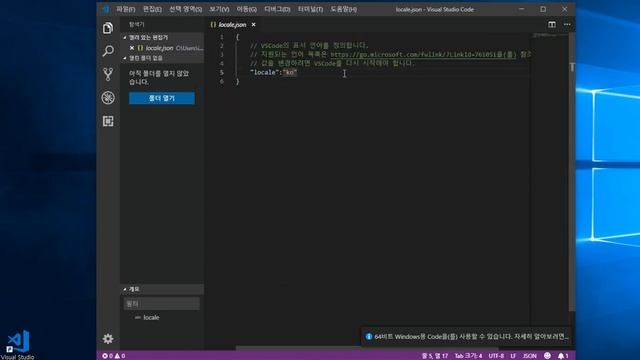Open the Edit (편집) menu

point(152,9)
